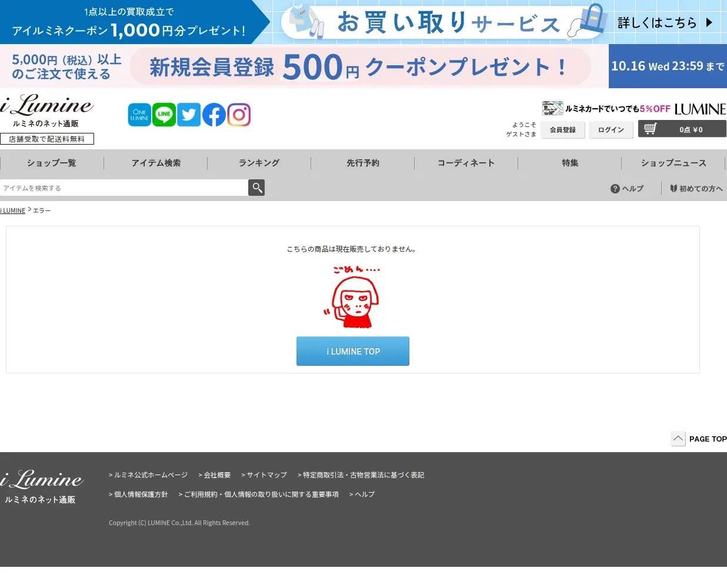Open the LINE social icon
Viewport: 727px width, 588px height.
(x=164, y=115)
